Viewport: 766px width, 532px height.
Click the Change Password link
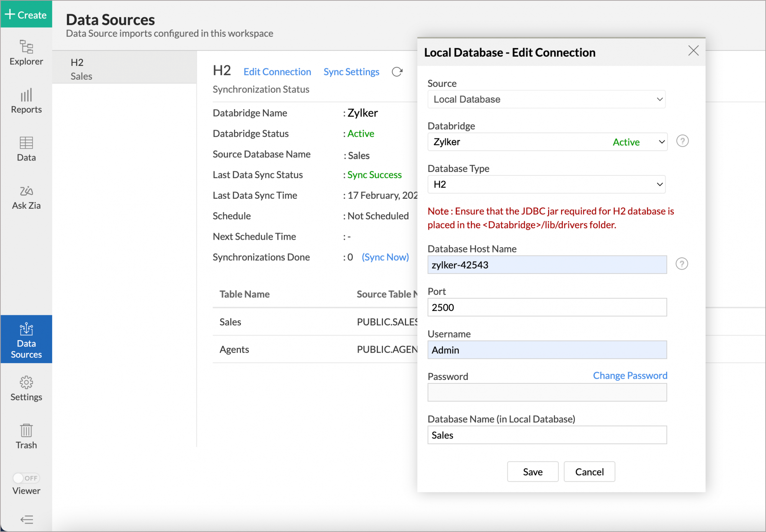pyautogui.click(x=630, y=375)
